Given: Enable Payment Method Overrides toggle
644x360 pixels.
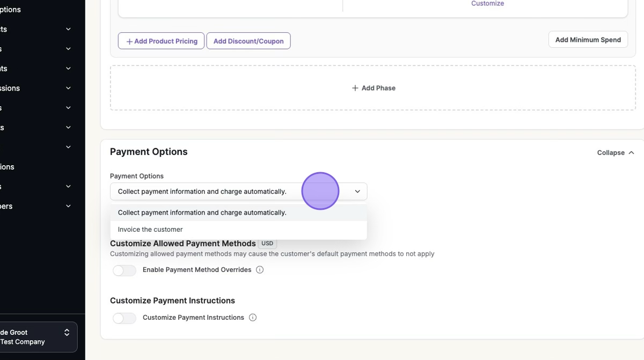Looking at the screenshot, I should (125, 270).
